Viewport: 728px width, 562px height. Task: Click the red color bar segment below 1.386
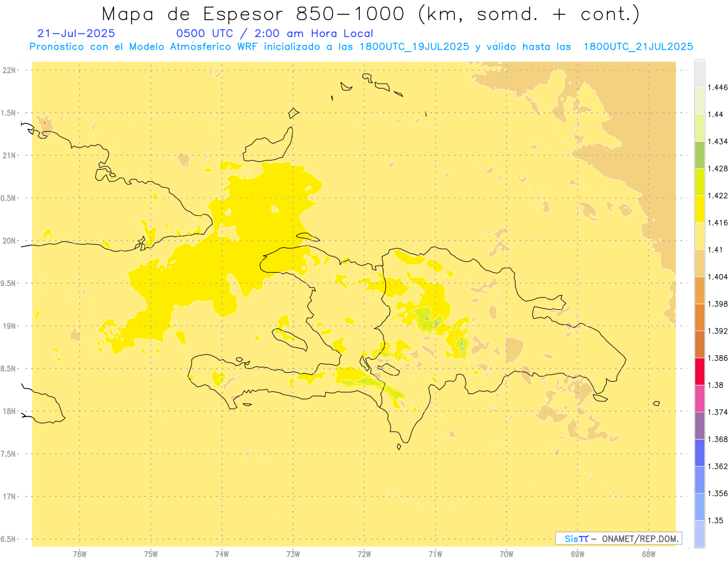click(x=699, y=371)
